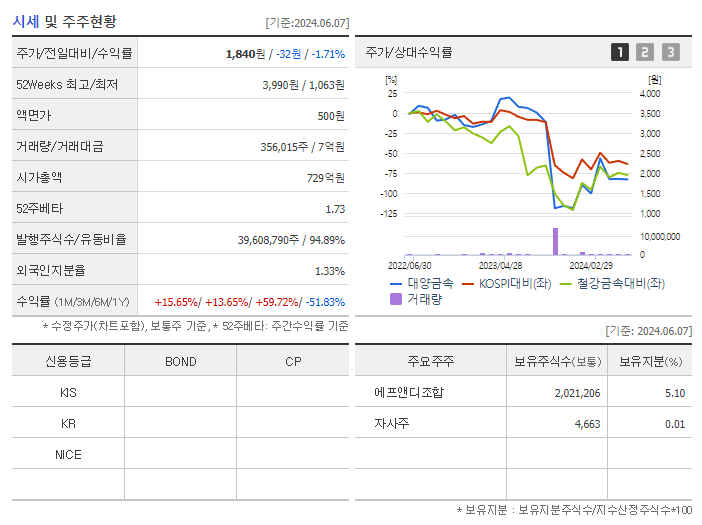Select chart tab button 1
Screen dimensions: 702x525
click(x=620, y=52)
